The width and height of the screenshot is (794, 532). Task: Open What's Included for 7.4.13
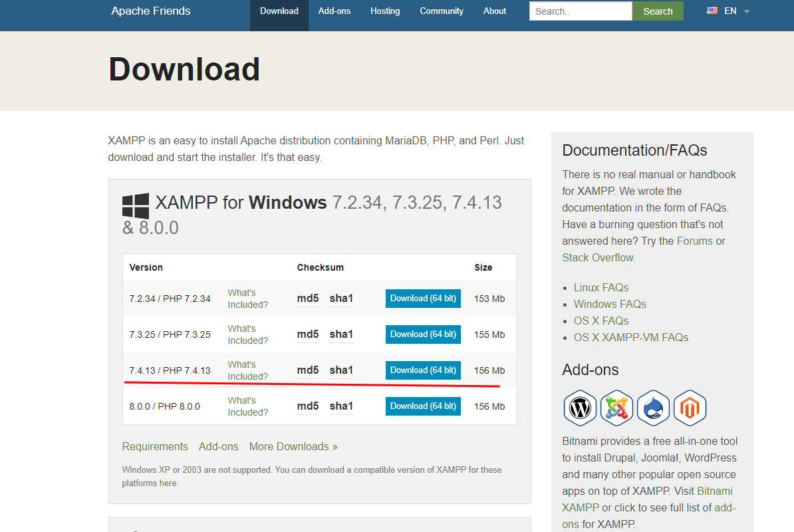click(247, 370)
